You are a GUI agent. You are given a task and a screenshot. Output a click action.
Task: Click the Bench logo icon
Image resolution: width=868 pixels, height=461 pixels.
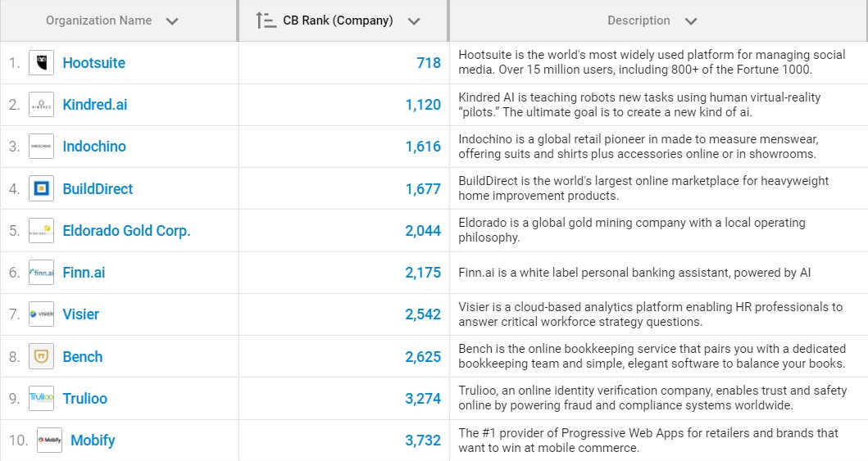[42, 356]
